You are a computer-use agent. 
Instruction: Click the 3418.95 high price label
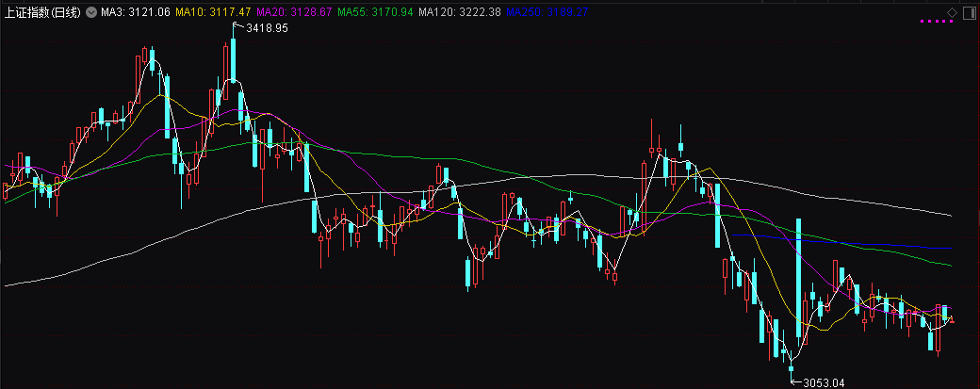pyautogui.click(x=267, y=29)
